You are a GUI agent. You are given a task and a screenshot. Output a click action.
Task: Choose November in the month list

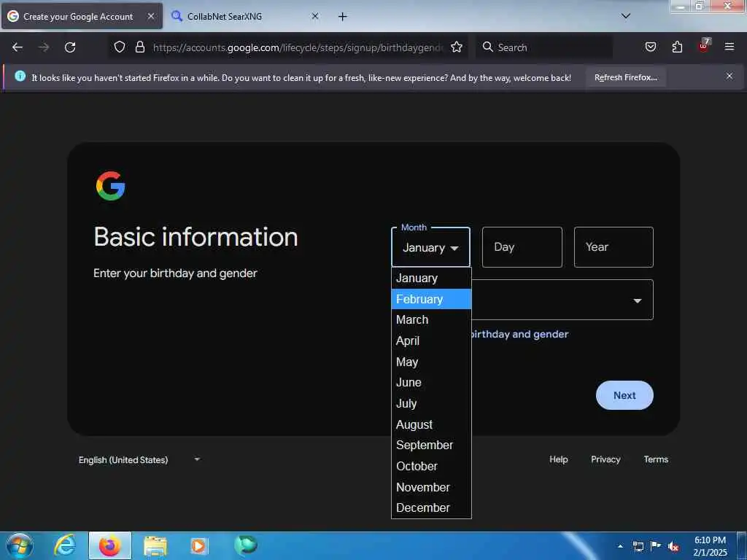431,487
